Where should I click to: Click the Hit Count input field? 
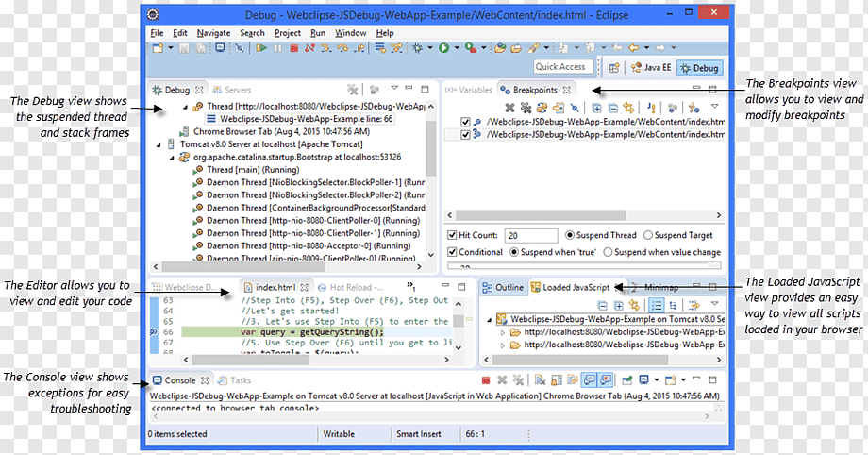pos(531,236)
